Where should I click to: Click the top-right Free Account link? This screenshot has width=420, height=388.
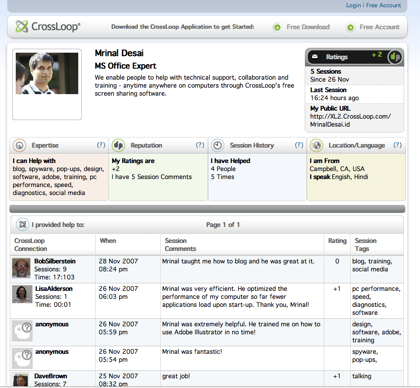click(384, 5)
